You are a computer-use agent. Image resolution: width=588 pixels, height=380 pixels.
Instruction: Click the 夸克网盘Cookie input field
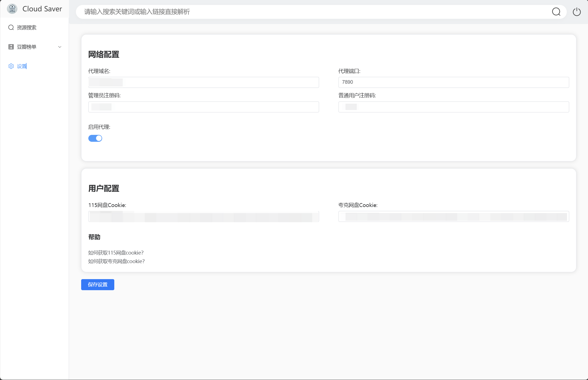(x=454, y=216)
